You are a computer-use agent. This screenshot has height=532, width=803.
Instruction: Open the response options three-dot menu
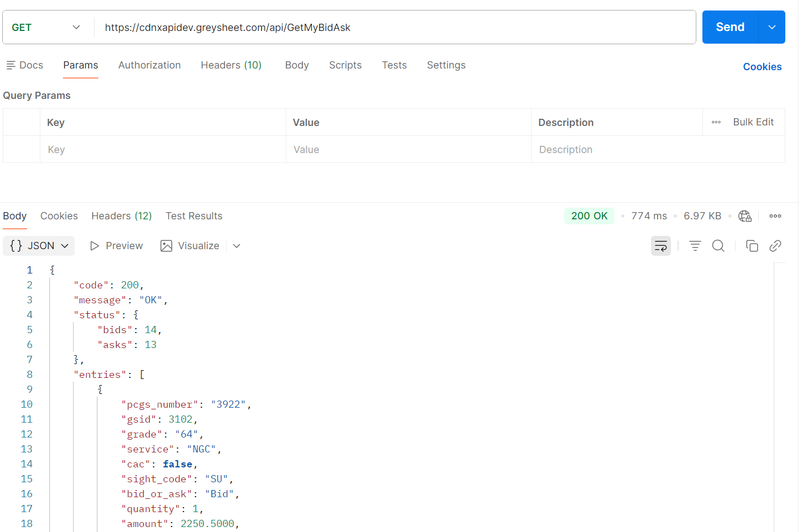coord(775,216)
